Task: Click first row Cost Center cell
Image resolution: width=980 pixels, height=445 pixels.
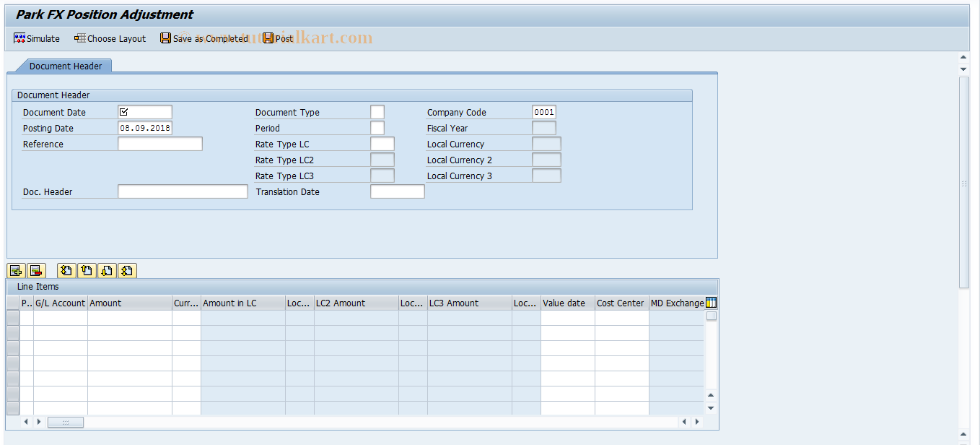Action: pos(622,318)
